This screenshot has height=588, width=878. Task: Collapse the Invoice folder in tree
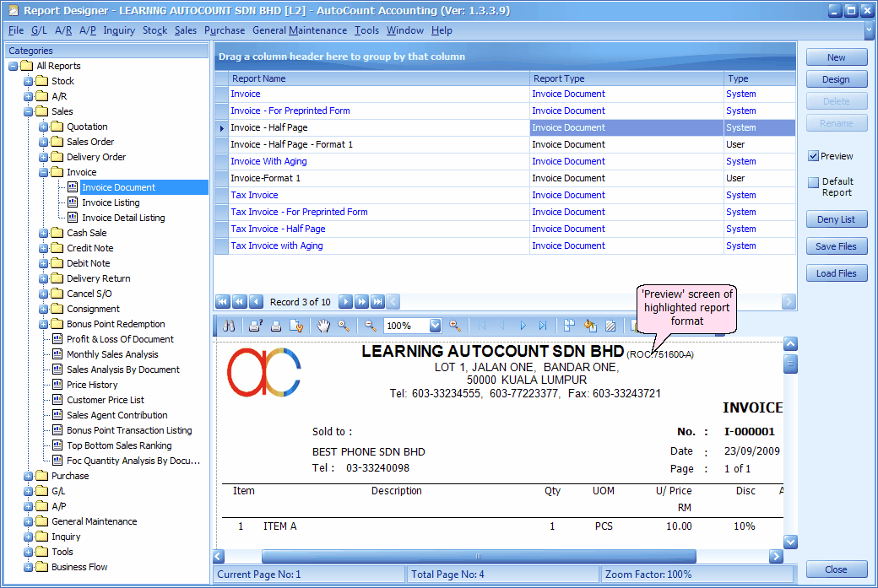(43, 172)
